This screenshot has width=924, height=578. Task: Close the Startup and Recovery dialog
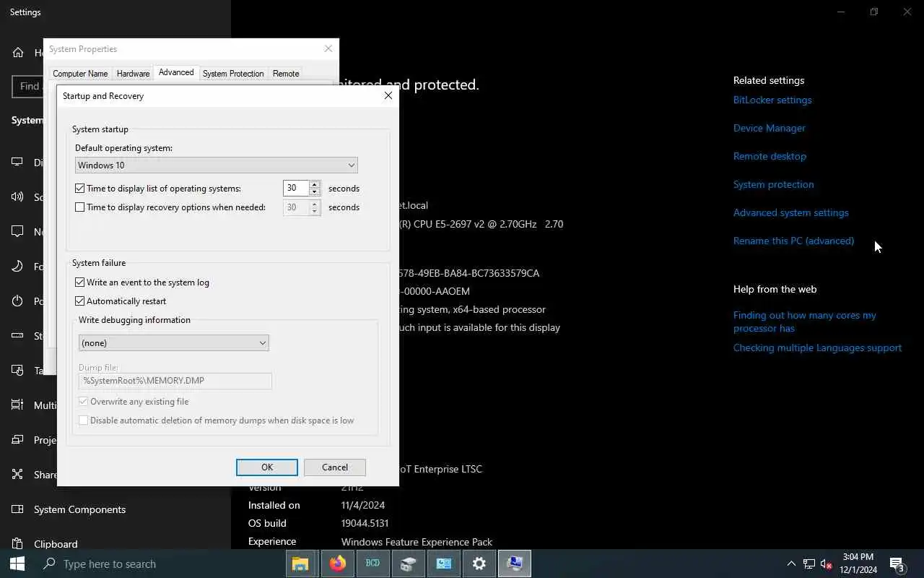click(388, 95)
